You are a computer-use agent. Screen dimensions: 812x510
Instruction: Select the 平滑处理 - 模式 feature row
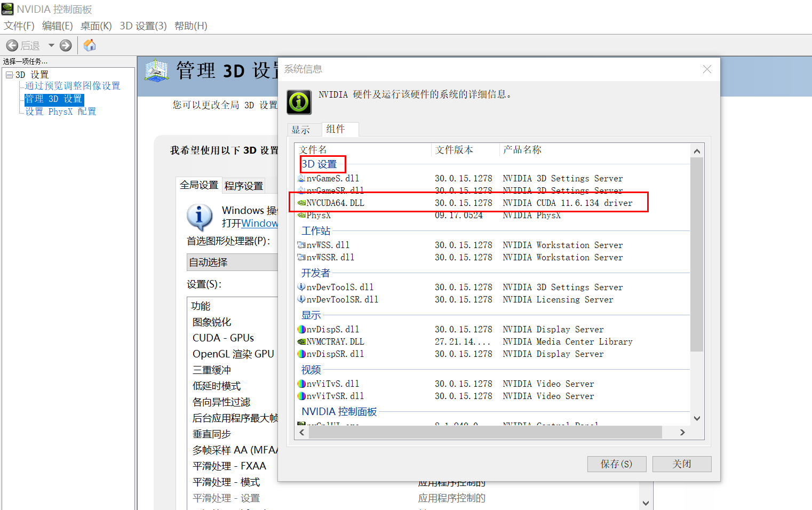tap(226, 482)
